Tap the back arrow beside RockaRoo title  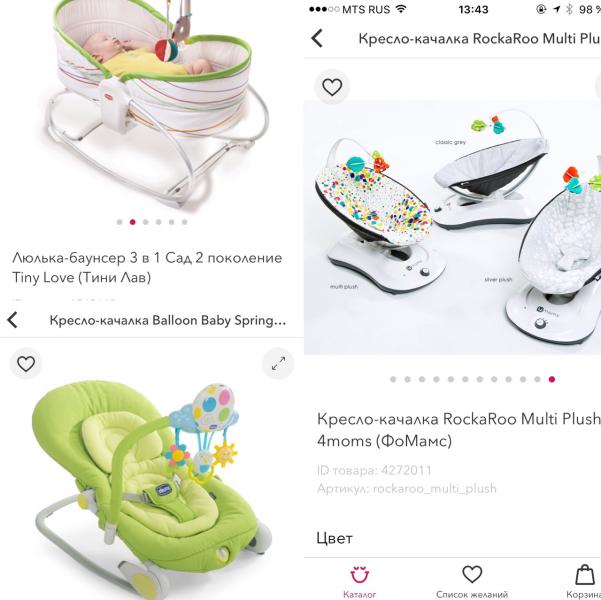click(317, 38)
